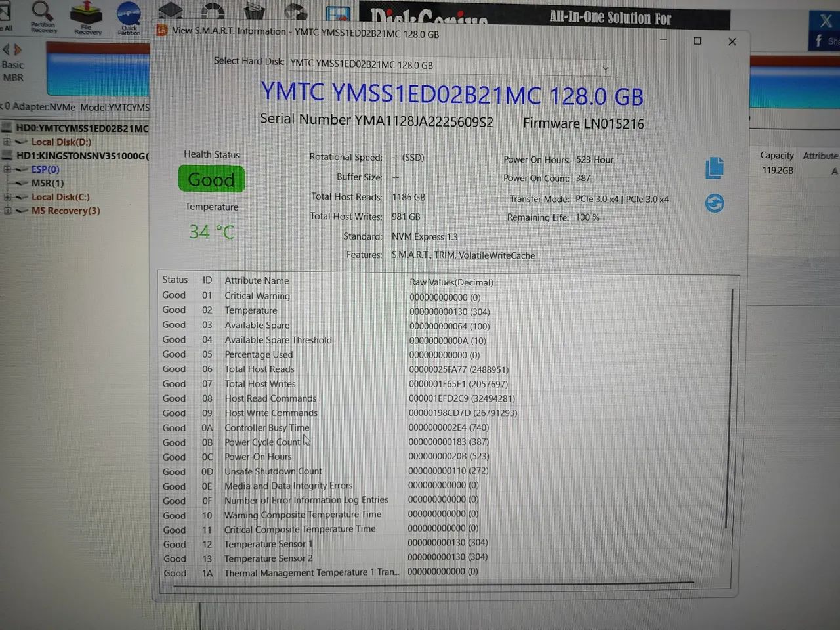840x630 pixels.
Task: Click the Capacity column header in main window
Action: [777, 156]
